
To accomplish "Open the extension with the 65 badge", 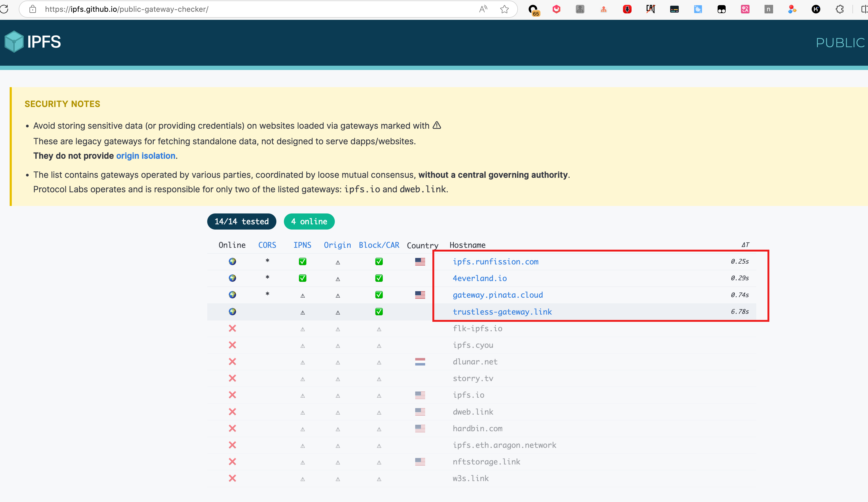I will (533, 10).
